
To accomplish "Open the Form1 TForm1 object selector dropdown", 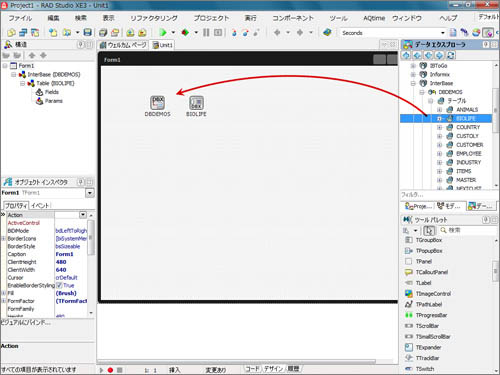I will (90, 193).
